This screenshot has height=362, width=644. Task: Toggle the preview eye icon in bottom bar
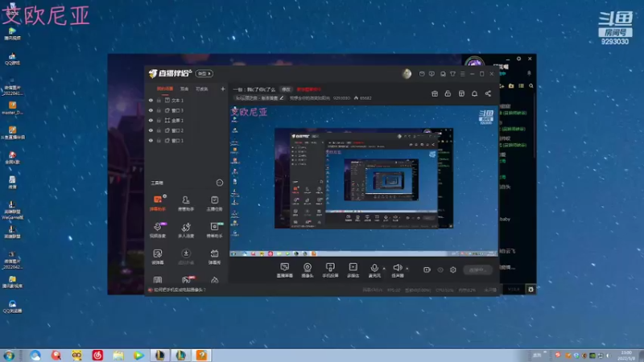tap(440, 269)
